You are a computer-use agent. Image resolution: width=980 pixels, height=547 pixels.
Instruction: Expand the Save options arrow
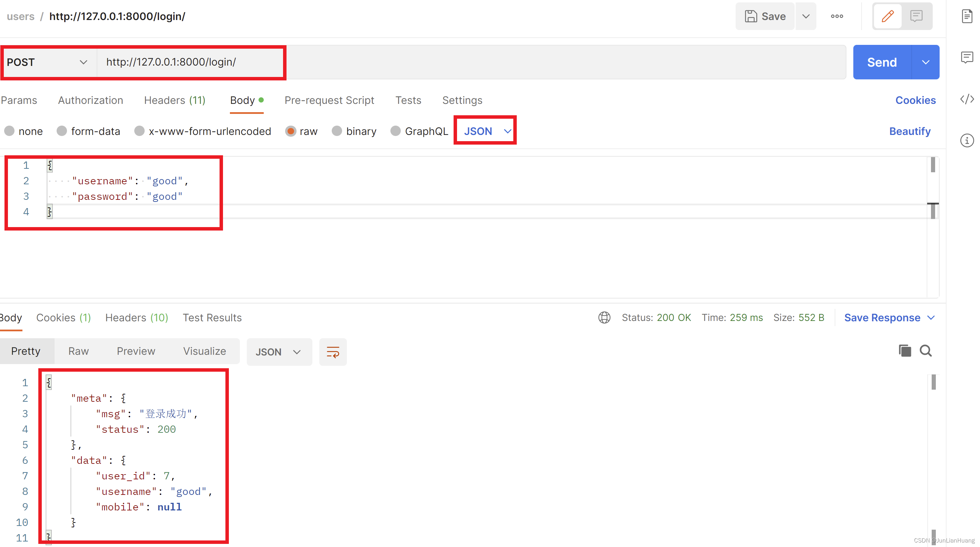805,16
